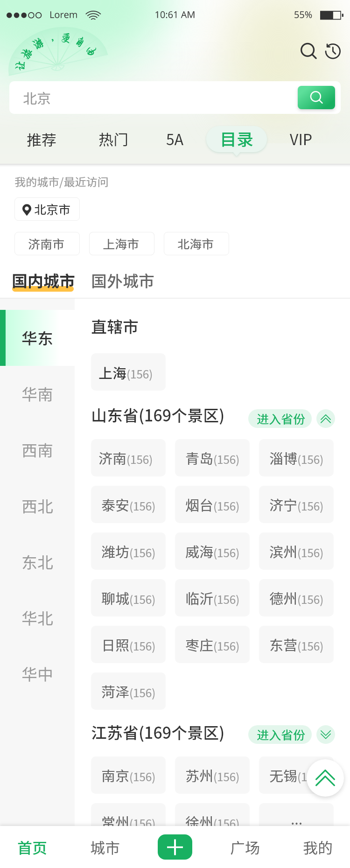Open the 我的 profile tab
This screenshot has width=350, height=868.
[317, 848]
